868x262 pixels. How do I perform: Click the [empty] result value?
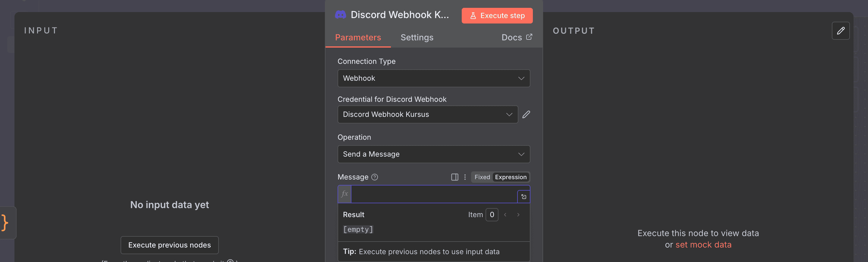pos(358,230)
